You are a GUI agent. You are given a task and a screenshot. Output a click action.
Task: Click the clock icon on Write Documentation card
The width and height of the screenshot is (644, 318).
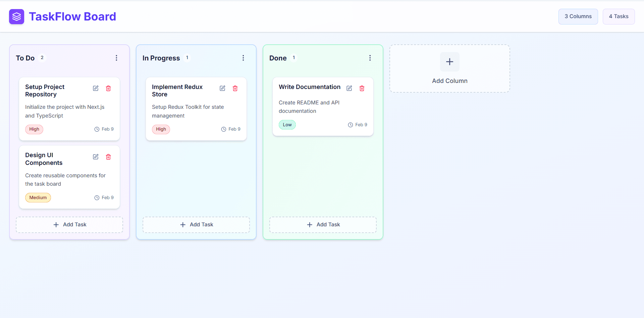(x=350, y=125)
